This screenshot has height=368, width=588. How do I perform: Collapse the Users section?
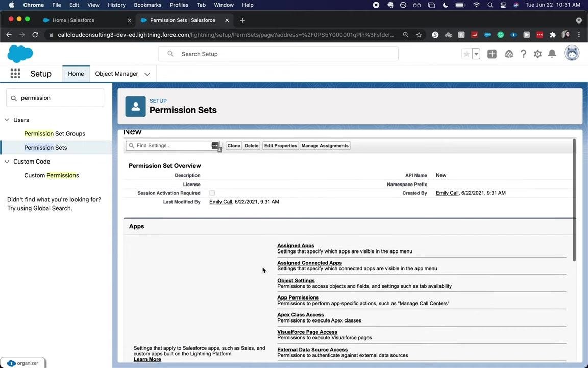click(x=7, y=120)
